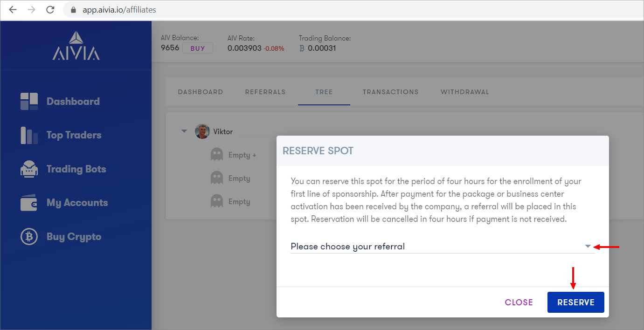Click the reservation description paragraph
Image resolution: width=644 pixels, height=330 pixels.
(x=436, y=200)
